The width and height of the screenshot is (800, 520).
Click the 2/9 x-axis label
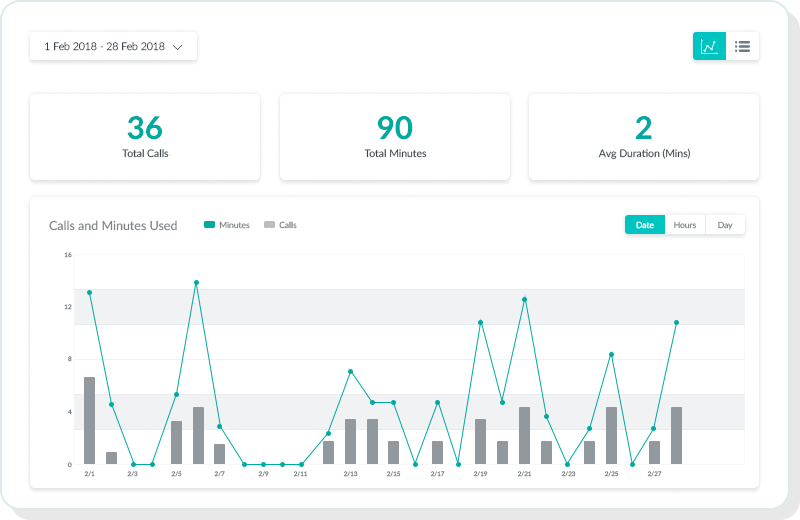click(x=263, y=474)
